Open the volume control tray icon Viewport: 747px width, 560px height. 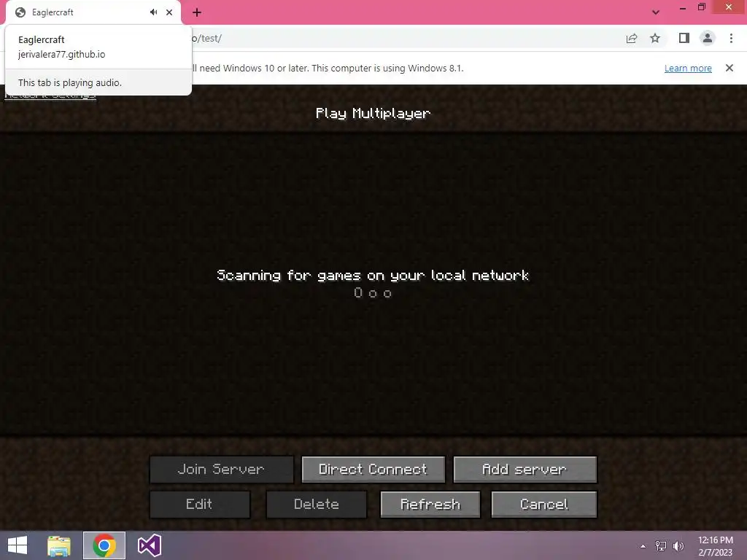[x=678, y=546]
